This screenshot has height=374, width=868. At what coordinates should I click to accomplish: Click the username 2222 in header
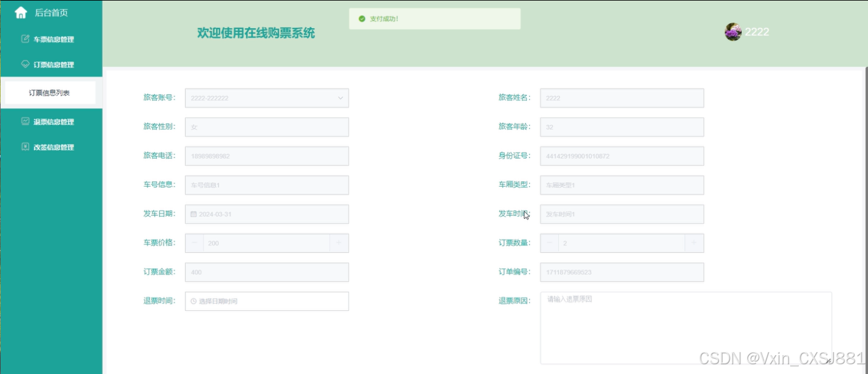click(x=757, y=32)
